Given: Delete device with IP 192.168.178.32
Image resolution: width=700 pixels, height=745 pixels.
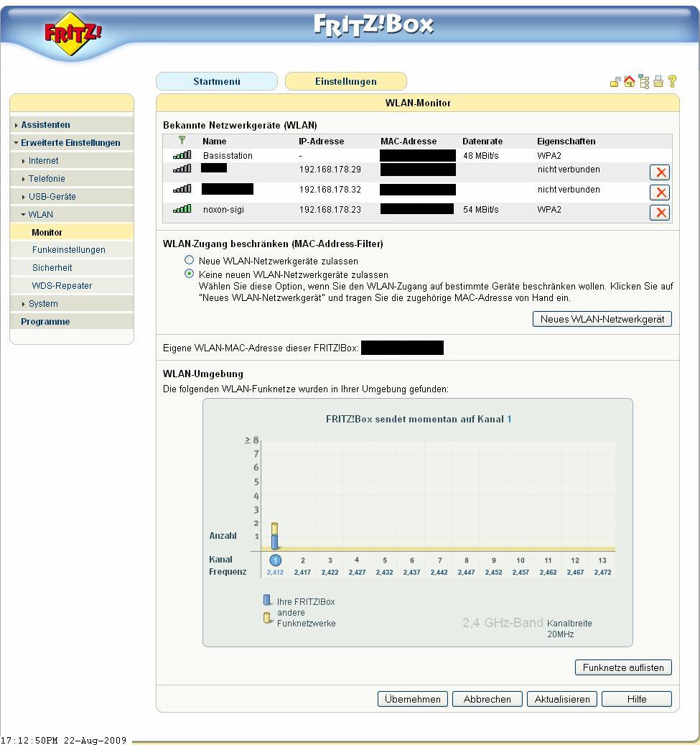Looking at the screenshot, I should tap(660, 192).
